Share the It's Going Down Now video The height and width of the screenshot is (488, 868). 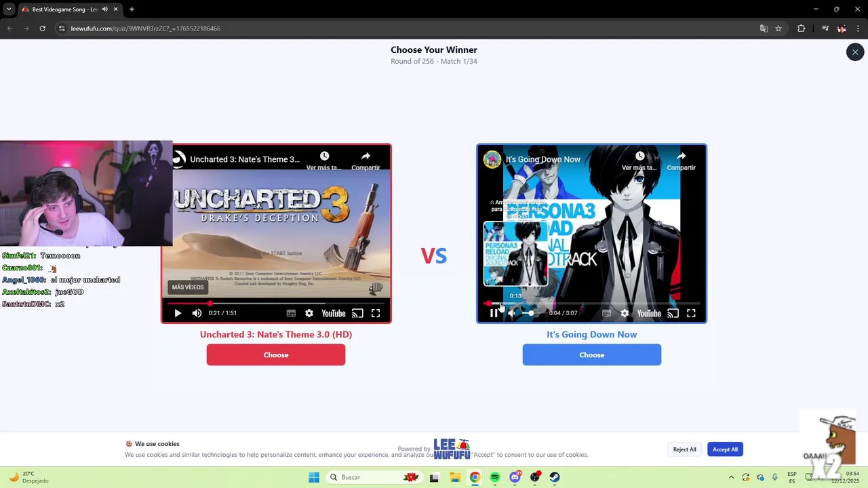tap(681, 161)
